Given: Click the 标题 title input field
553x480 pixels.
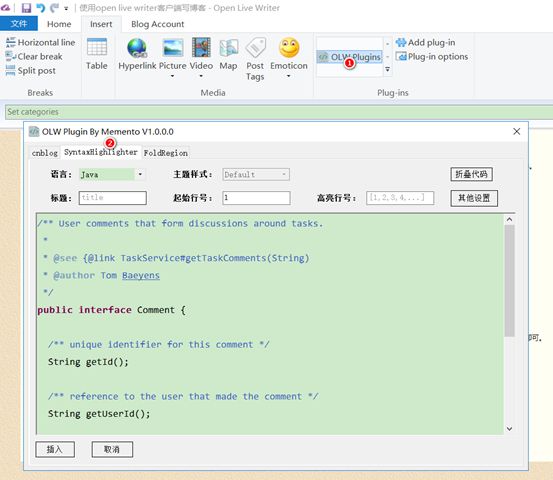Looking at the screenshot, I should 113,198.
